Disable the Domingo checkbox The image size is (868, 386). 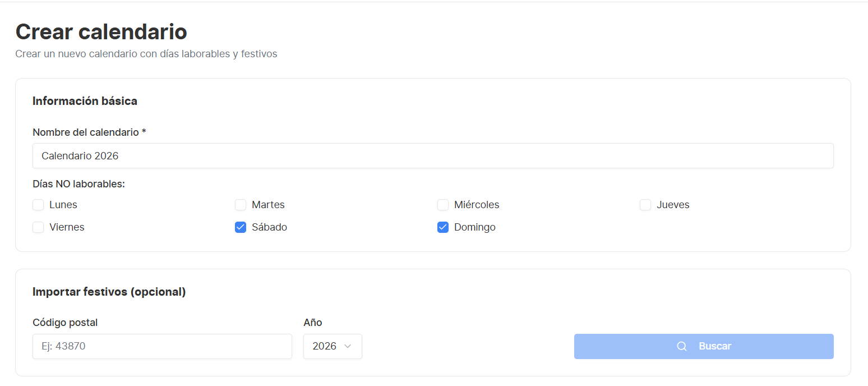click(443, 227)
